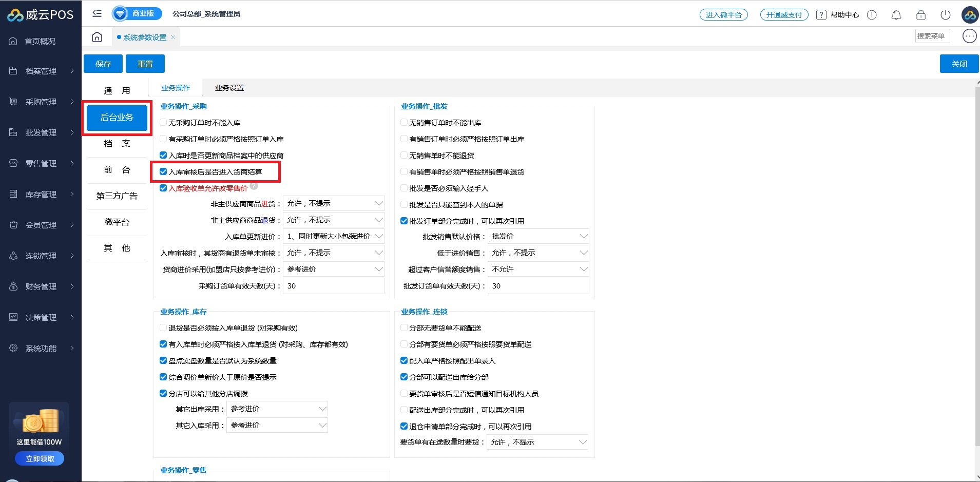Click the 进入微平台 button
Viewport: 980px width, 482px height.
[723, 15]
